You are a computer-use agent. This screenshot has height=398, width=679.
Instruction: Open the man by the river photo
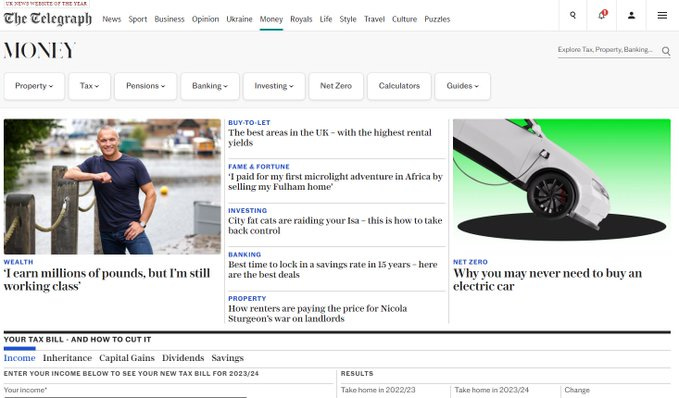[112, 187]
